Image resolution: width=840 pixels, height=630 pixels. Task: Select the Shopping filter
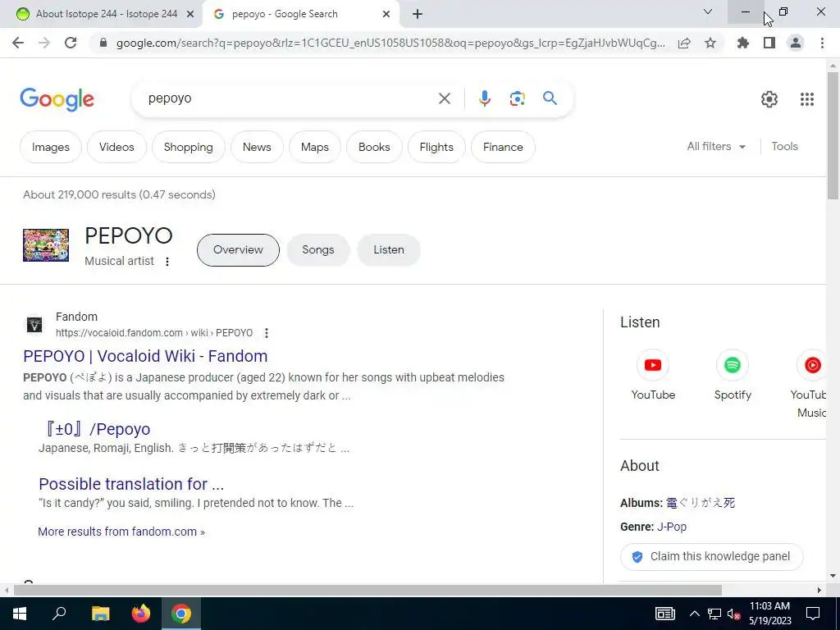click(188, 147)
